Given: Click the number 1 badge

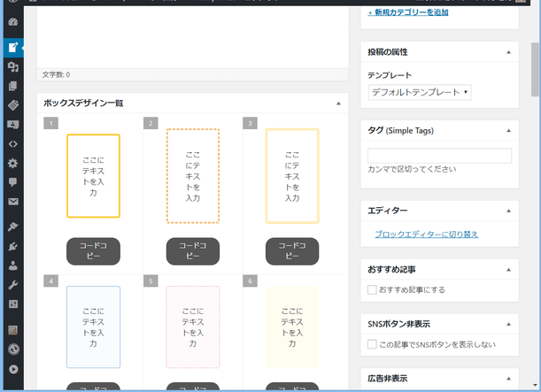Looking at the screenshot, I should (x=51, y=123).
